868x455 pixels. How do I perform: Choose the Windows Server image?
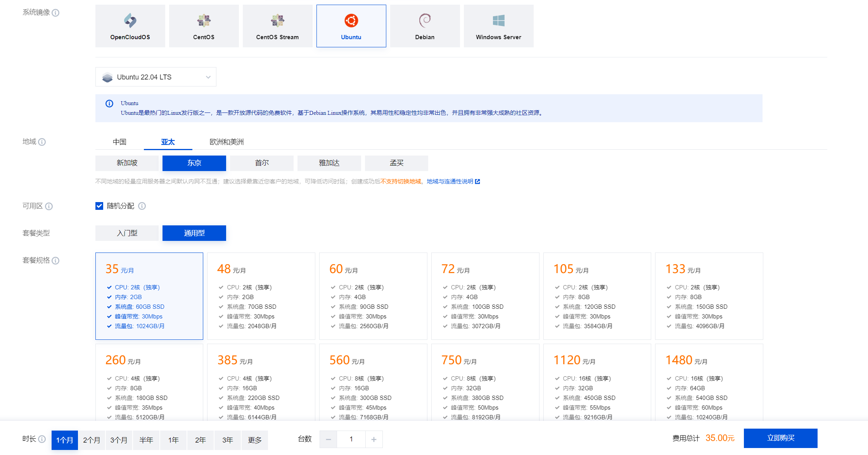click(498, 26)
